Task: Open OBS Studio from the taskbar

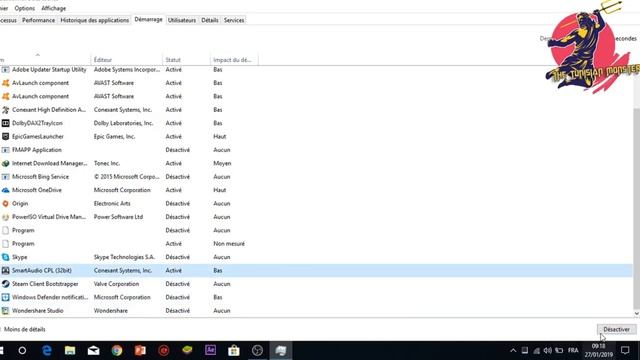Action: pos(258,351)
